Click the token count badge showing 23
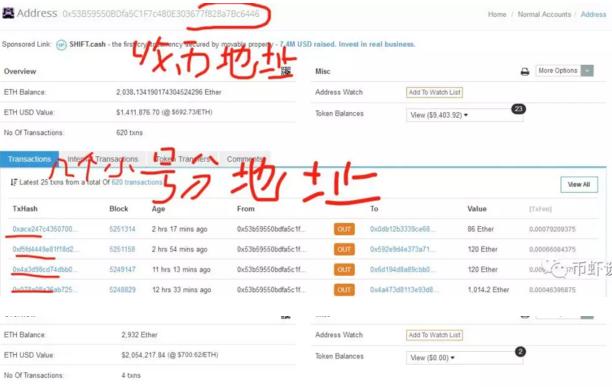Screen dimensions: 612x387 (x=518, y=109)
